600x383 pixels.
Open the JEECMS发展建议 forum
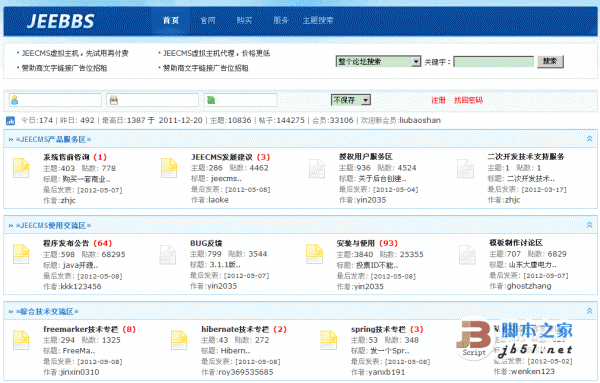pos(222,157)
